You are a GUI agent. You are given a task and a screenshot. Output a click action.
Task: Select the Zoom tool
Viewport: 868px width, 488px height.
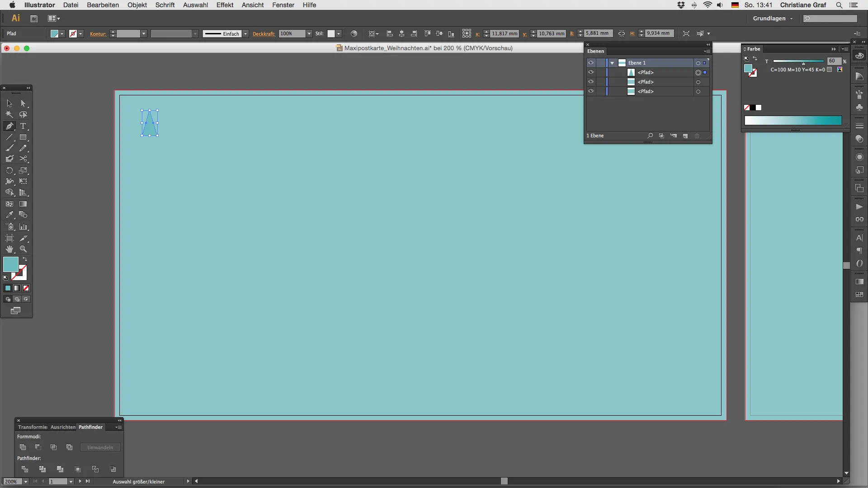click(23, 249)
